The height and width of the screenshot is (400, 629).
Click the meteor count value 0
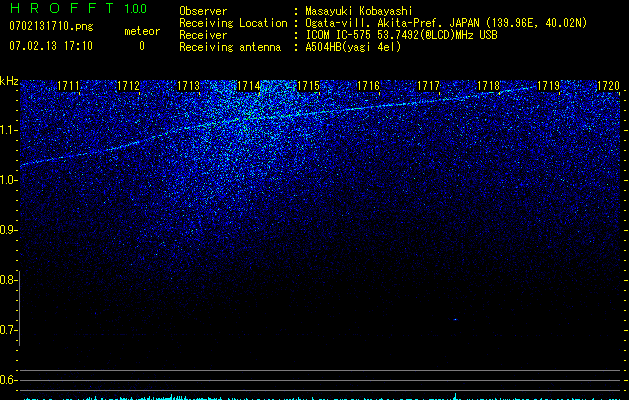(142, 46)
